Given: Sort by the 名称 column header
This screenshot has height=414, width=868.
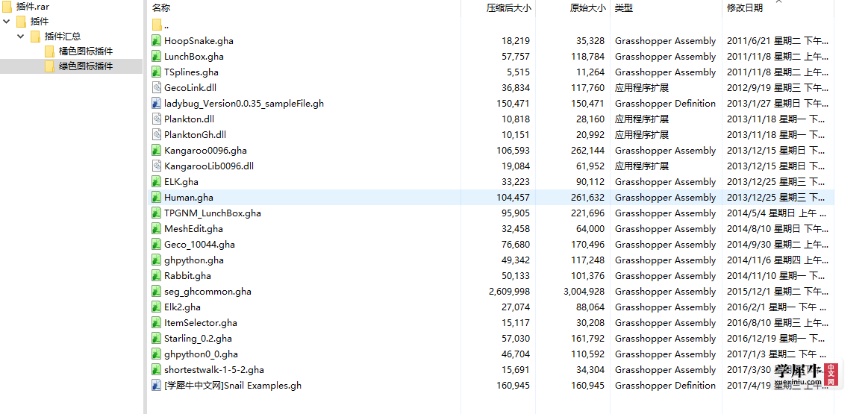Looking at the screenshot, I should [x=161, y=7].
